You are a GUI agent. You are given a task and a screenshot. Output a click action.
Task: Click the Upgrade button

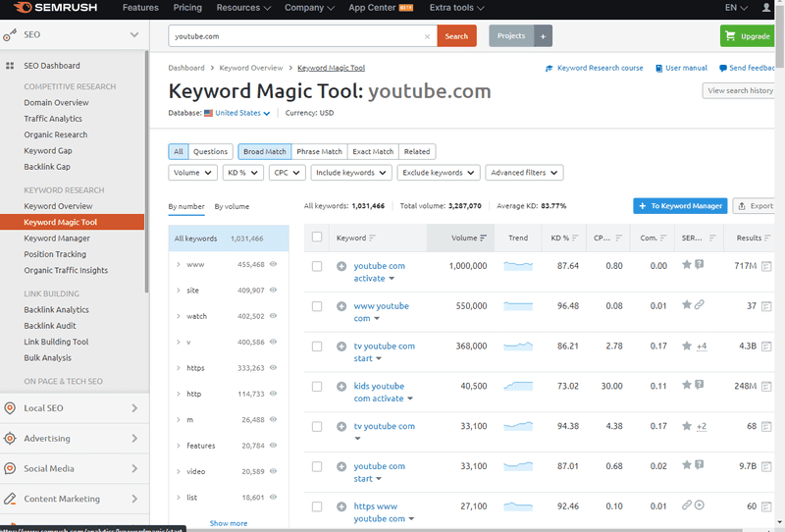[748, 36]
